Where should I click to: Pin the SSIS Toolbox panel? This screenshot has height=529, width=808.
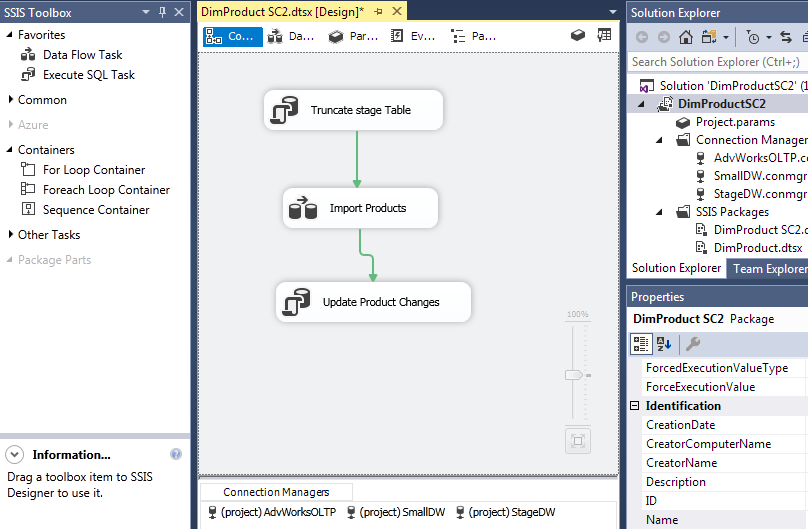point(163,12)
